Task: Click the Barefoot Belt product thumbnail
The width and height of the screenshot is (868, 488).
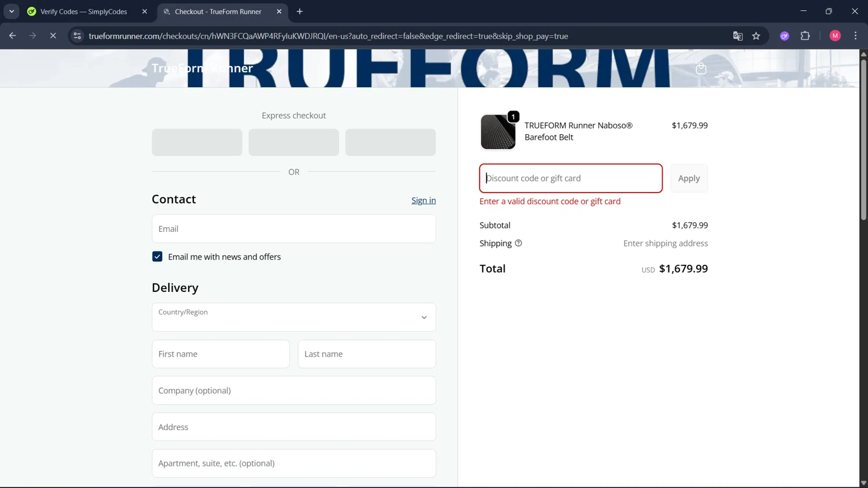Action: [x=498, y=132]
